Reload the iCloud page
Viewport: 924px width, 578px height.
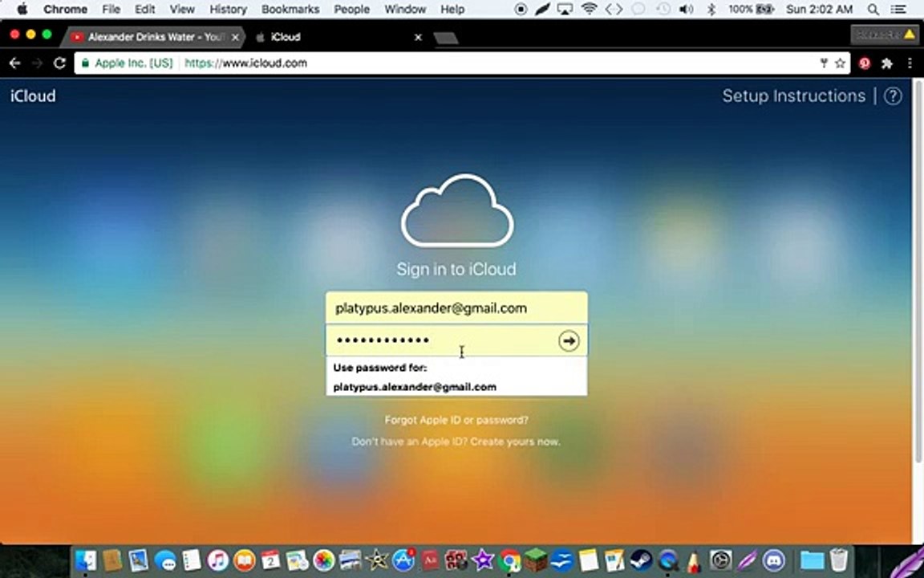(x=59, y=63)
